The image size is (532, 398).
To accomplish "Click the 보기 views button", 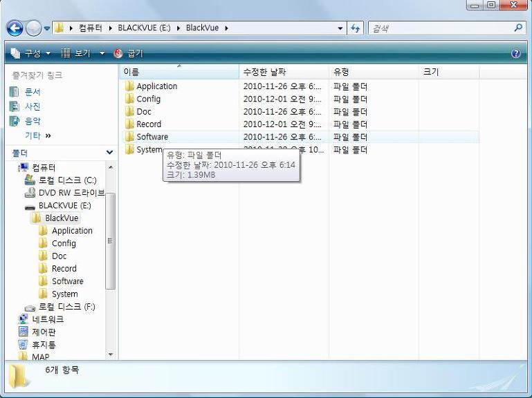I will click(75, 53).
